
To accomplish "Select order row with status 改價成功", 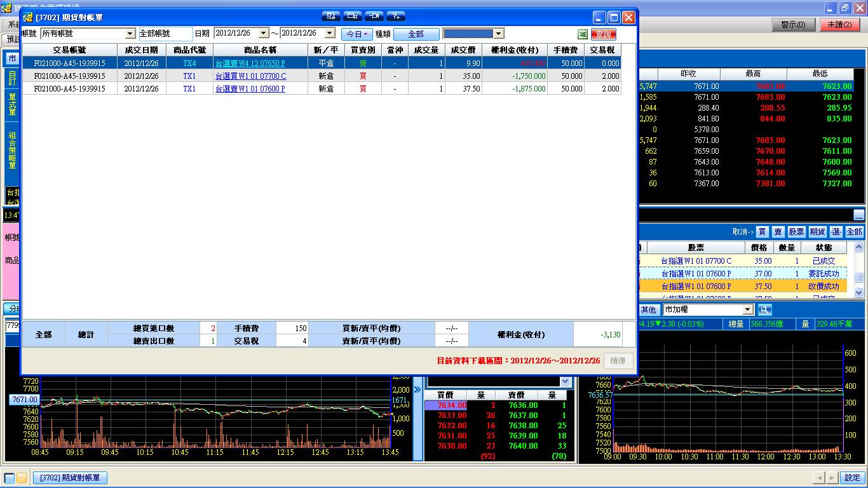I will point(743,287).
